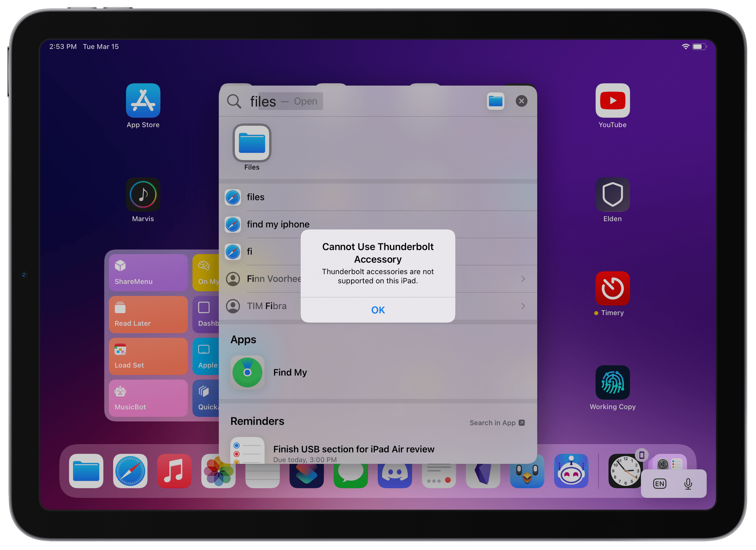Tap the dictation microphone button
This screenshot has height=550, width=756.
[688, 484]
